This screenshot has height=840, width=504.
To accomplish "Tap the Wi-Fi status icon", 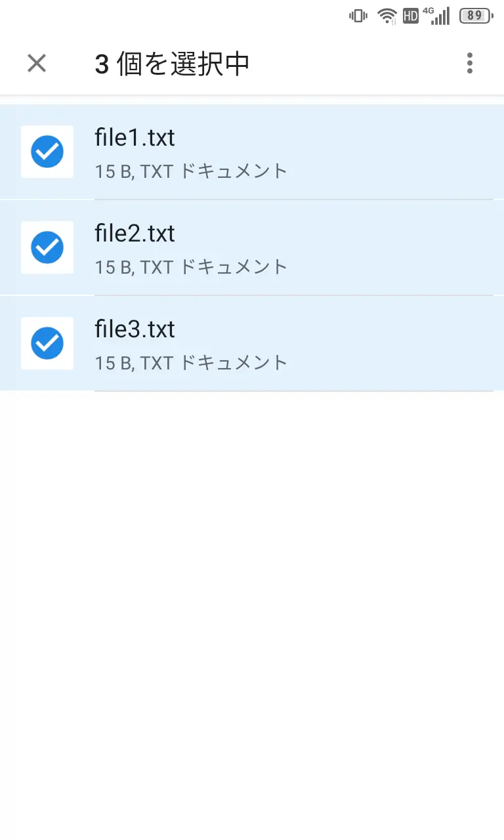I will coord(387,16).
